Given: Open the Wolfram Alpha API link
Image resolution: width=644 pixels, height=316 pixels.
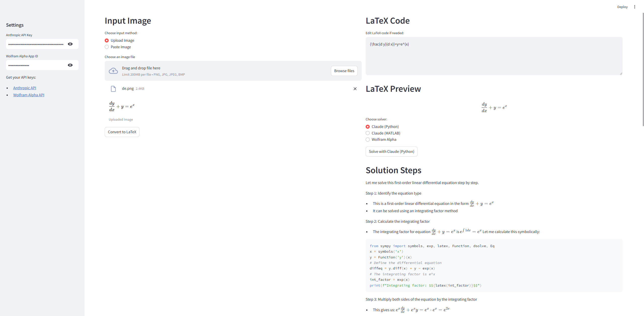Looking at the screenshot, I should point(29,95).
